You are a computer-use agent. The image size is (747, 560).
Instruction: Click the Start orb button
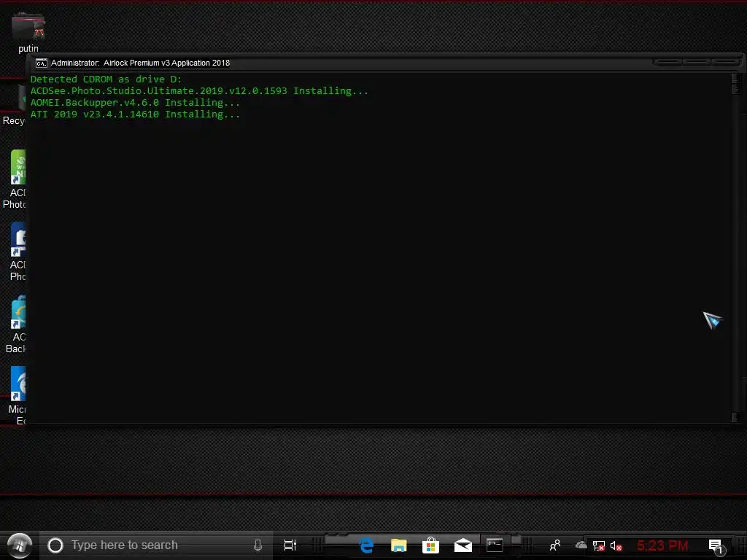[x=20, y=545]
